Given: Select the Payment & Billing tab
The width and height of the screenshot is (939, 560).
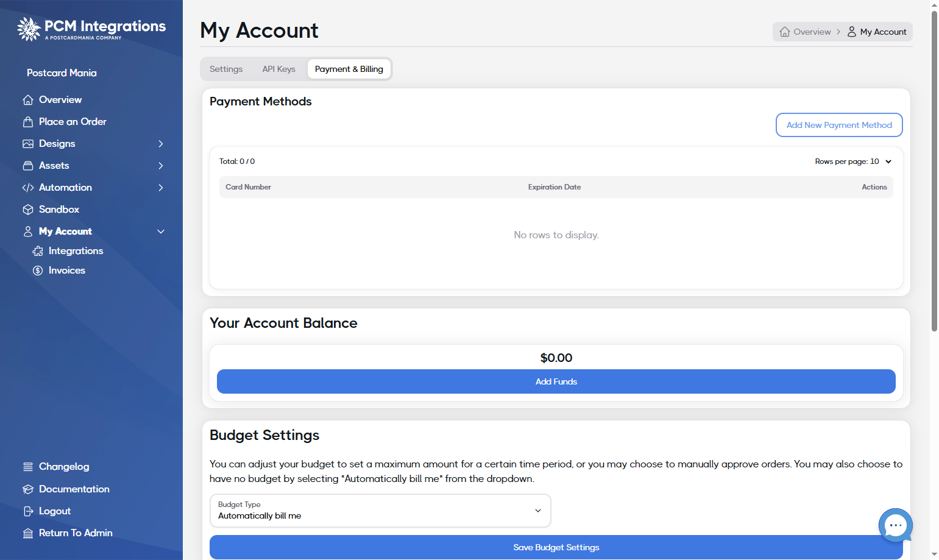Looking at the screenshot, I should click(x=349, y=69).
